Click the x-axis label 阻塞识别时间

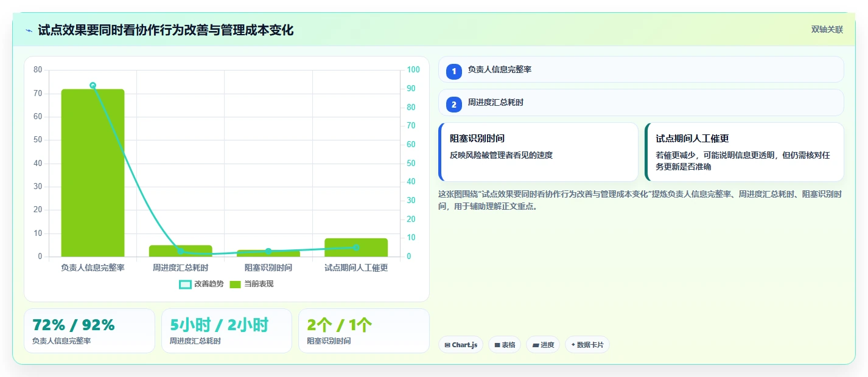point(268,268)
